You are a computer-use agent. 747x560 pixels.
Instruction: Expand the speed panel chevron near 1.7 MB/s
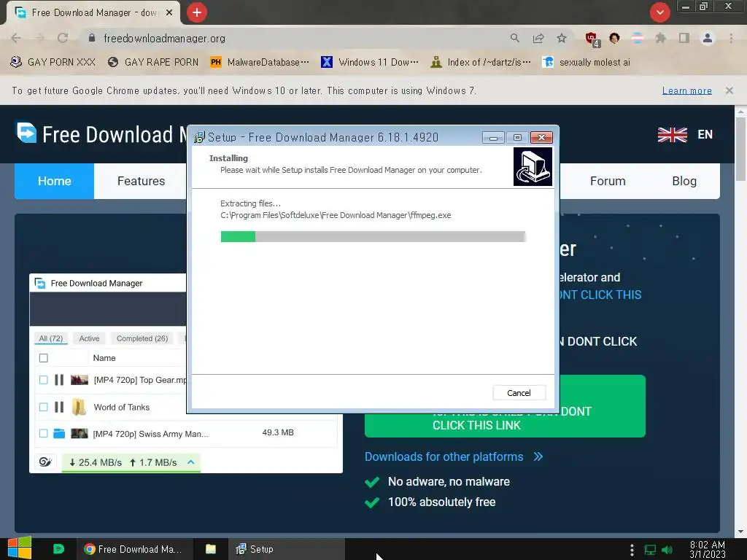click(x=190, y=462)
